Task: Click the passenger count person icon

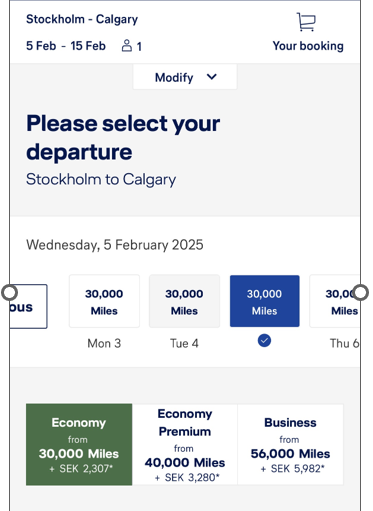Action: [127, 46]
